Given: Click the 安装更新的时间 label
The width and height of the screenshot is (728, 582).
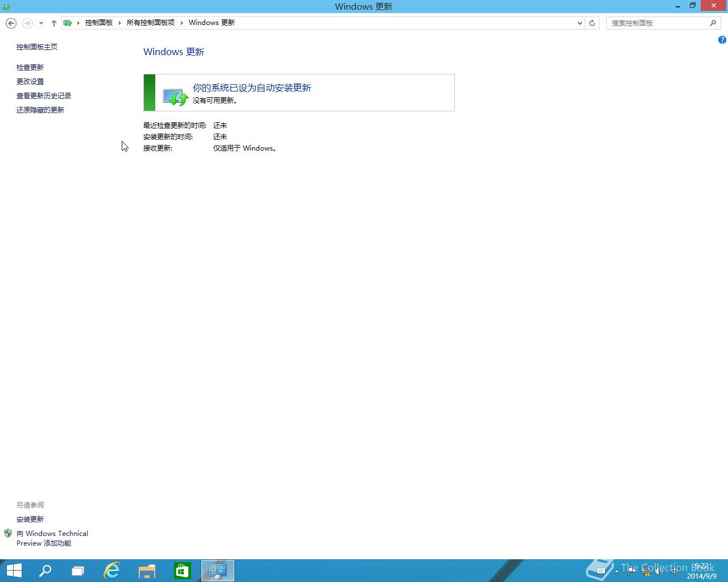Looking at the screenshot, I should click(x=168, y=137).
